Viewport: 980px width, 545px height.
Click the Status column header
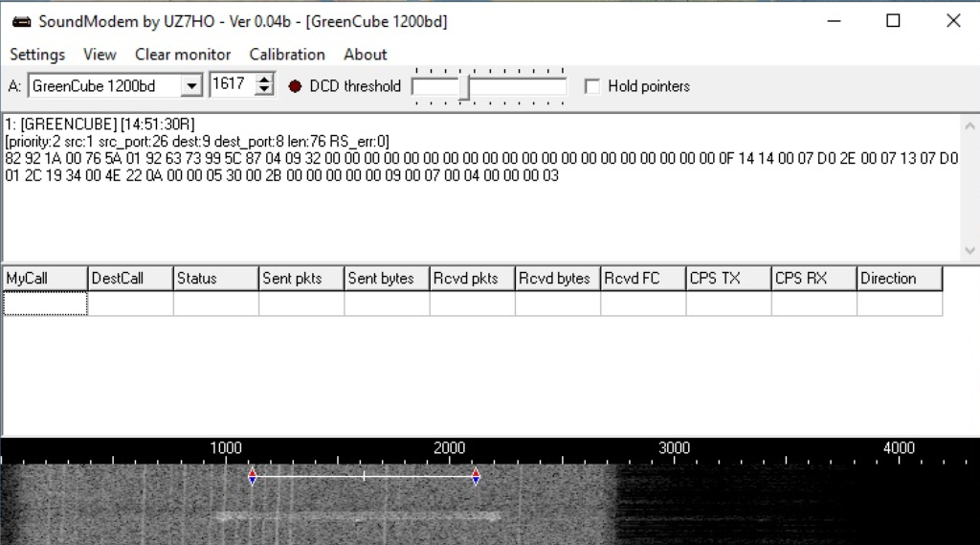pos(216,279)
